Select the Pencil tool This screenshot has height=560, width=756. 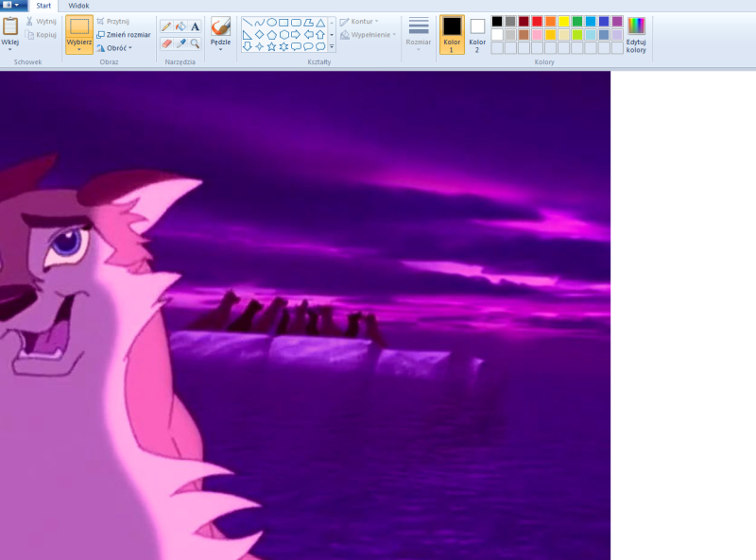coord(166,26)
